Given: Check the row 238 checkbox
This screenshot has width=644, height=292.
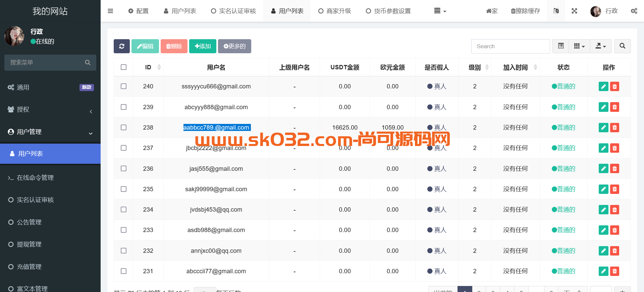Looking at the screenshot, I should (x=123, y=128).
